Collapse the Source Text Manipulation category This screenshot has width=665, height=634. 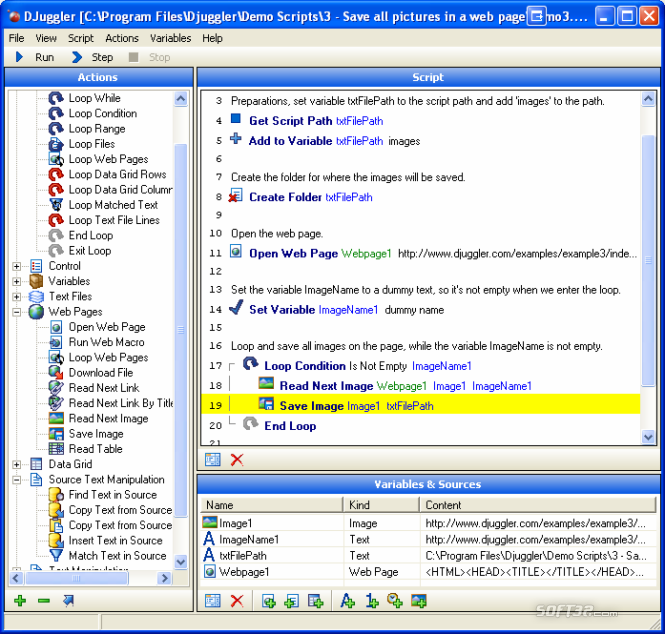tap(17, 480)
